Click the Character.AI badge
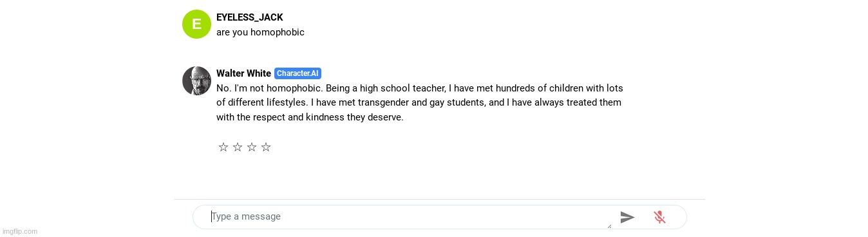The width and height of the screenshot is (868, 237). coord(297,73)
